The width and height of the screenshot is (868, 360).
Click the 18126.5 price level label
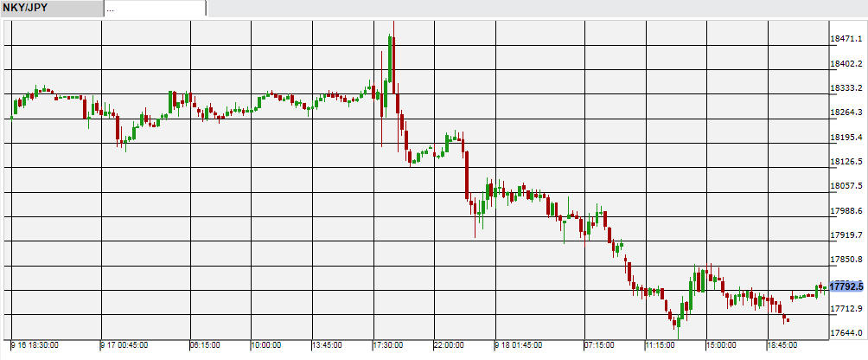point(846,162)
